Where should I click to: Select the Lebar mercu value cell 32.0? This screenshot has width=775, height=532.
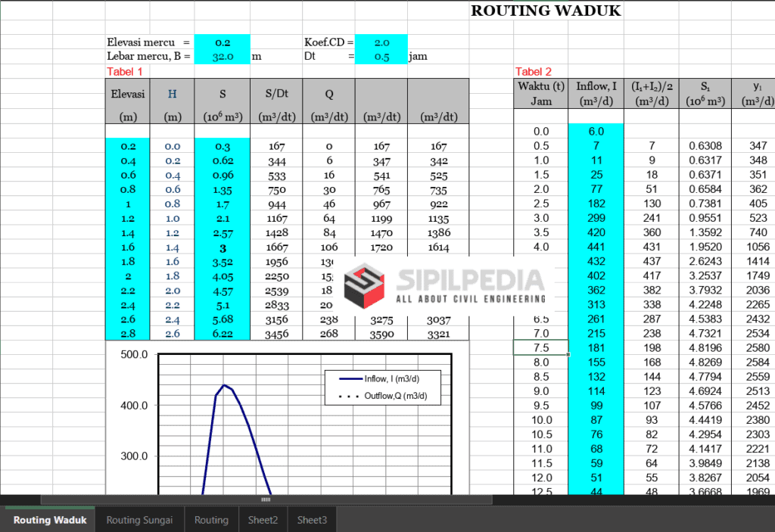pos(222,56)
